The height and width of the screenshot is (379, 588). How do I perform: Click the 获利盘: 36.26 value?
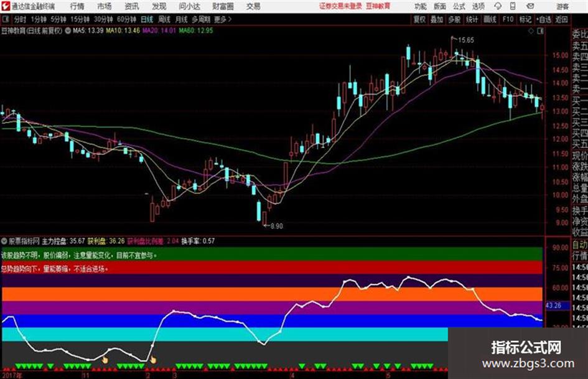106,241
